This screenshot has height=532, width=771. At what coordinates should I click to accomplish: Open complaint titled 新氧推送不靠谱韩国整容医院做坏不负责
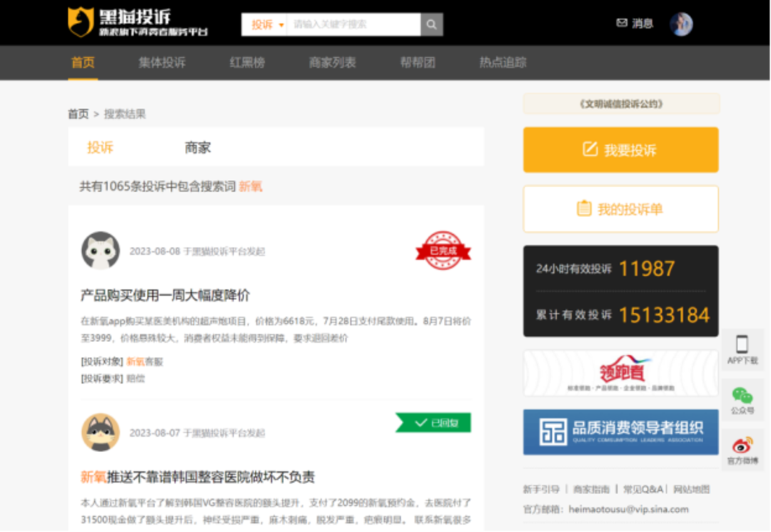click(198, 477)
